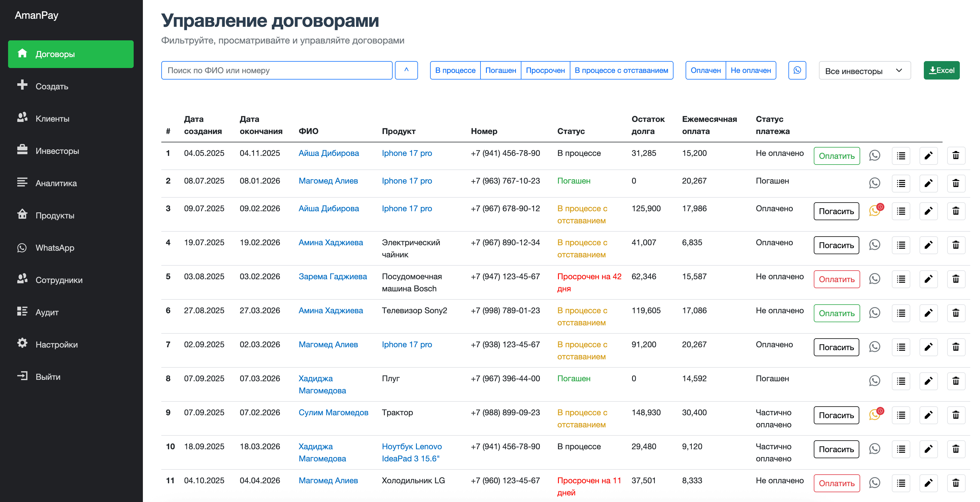980x502 pixels.
Task: Toggle the В процессе filter
Action: [x=455, y=70]
